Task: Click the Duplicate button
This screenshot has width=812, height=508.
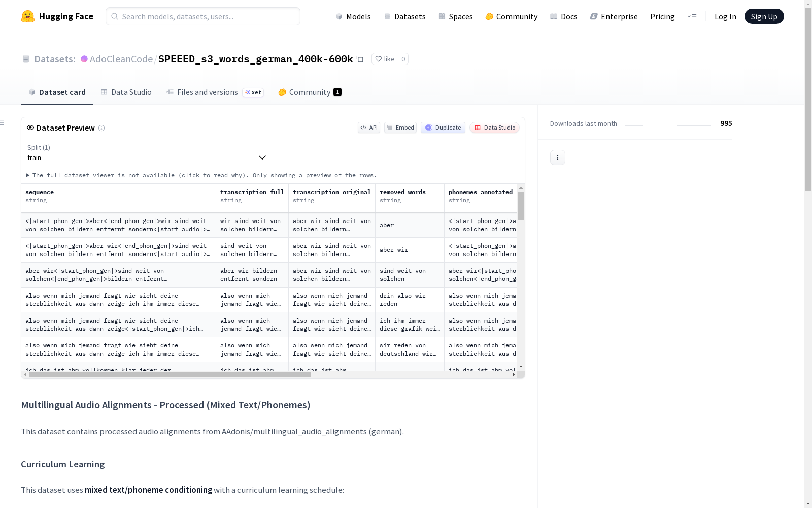Action: pyautogui.click(x=443, y=128)
